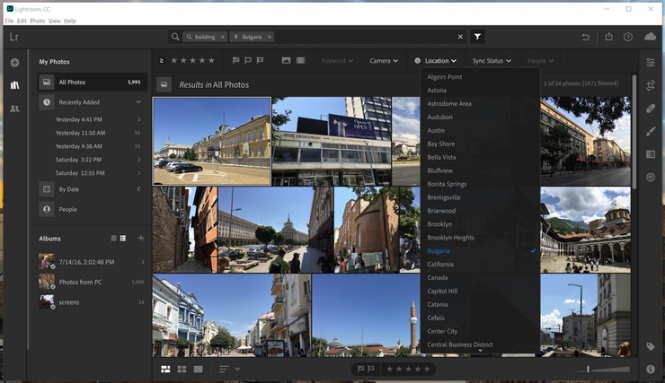The height and width of the screenshot is (383, 665).
Task: Toggle the filter funnel button
Action: click(x=478, y=37)
